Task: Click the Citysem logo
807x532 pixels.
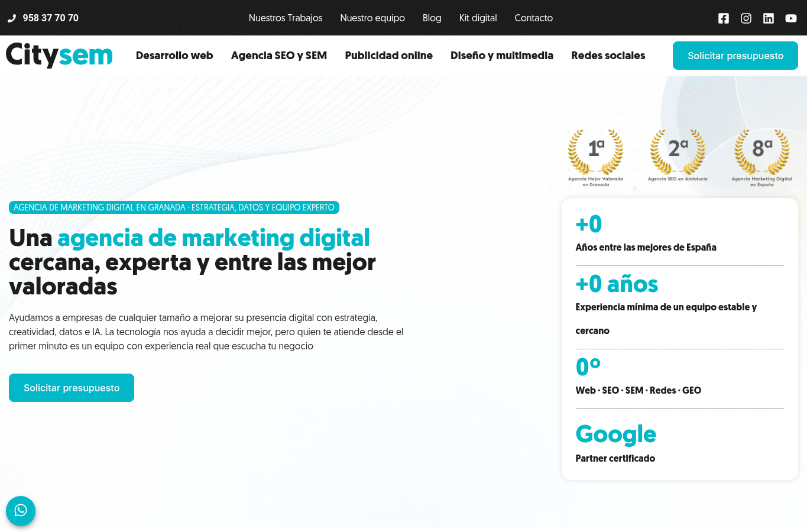Action: tap(59, 55)
